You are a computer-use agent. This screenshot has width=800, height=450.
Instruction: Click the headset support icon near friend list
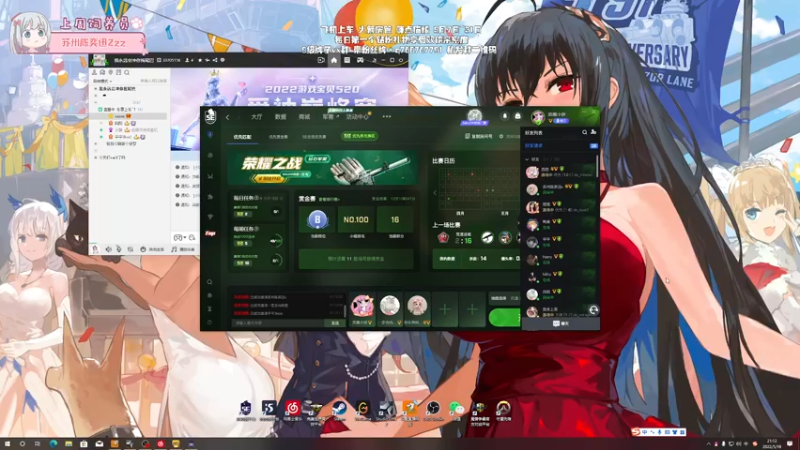pyautogui.click(x=593, y=310)
